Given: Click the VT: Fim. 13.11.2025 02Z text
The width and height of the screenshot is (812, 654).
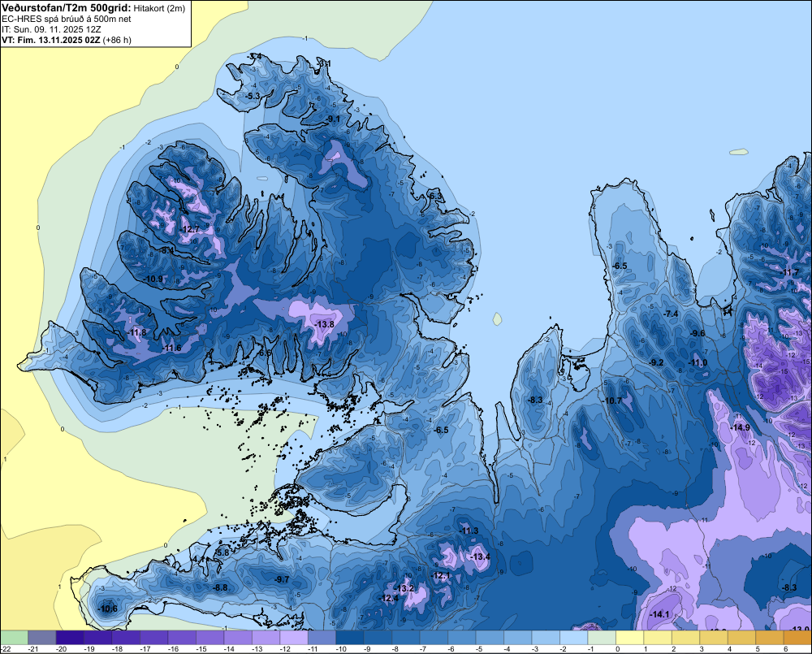Looking at the screenshot, I should coord(51,40).
